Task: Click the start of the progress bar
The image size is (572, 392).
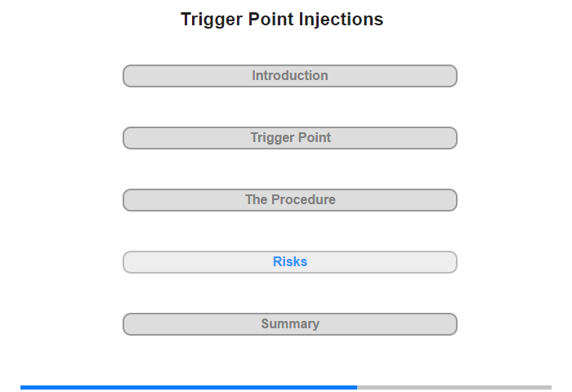Action: pos(22,387)
